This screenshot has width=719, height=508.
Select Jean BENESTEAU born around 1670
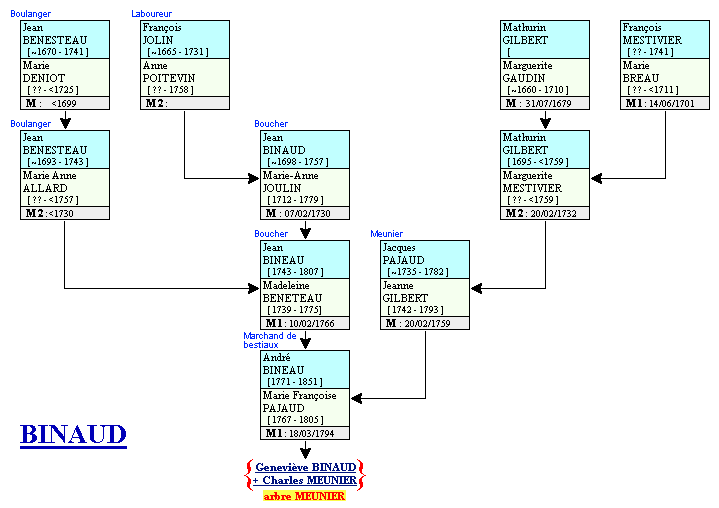pos(64,39)
